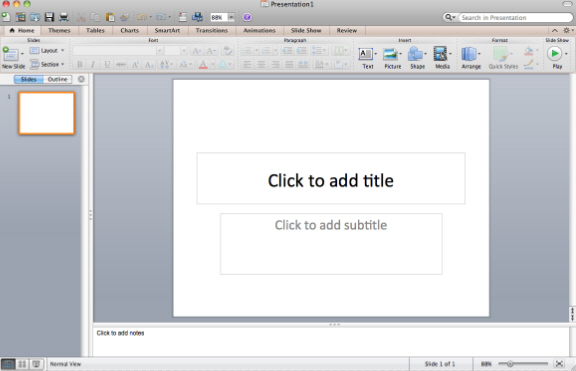Screen dimensions: 576x371
Task: Click the shape fill paint bucket swatch
Action: (x=529, y=51)
